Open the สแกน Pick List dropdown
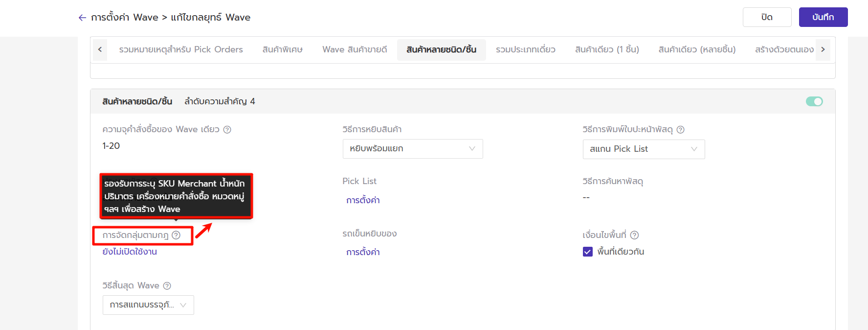868x330 pixels. (643, 149)
